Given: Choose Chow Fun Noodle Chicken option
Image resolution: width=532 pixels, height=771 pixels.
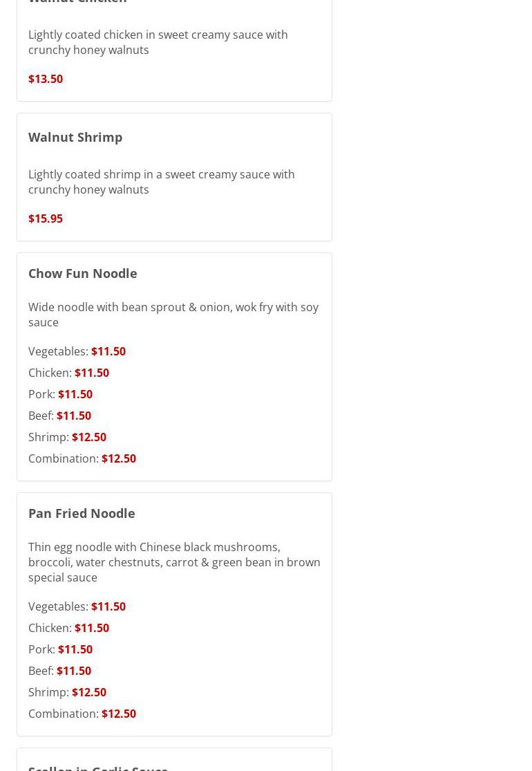Looking at the screenshot, I should (68, 373).
